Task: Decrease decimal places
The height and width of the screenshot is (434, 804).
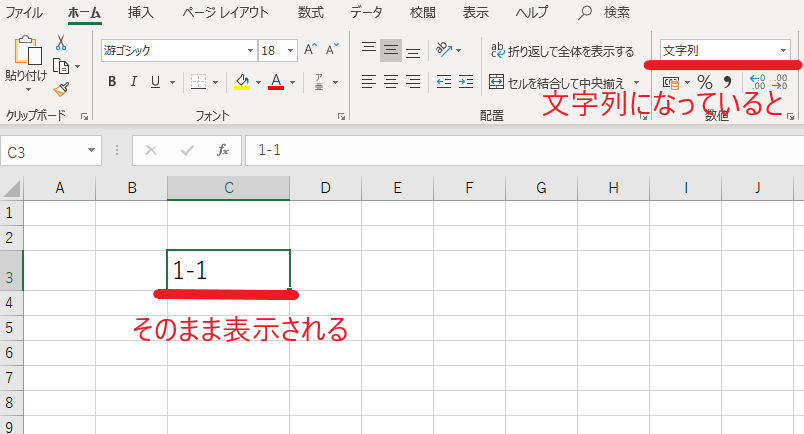Action: pyautogui.click(x=779, y=82)
